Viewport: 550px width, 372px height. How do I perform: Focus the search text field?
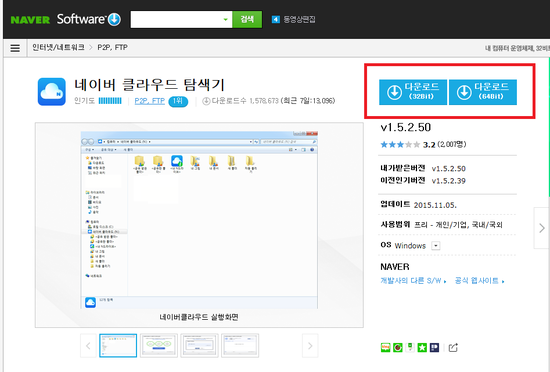[176, 19]
